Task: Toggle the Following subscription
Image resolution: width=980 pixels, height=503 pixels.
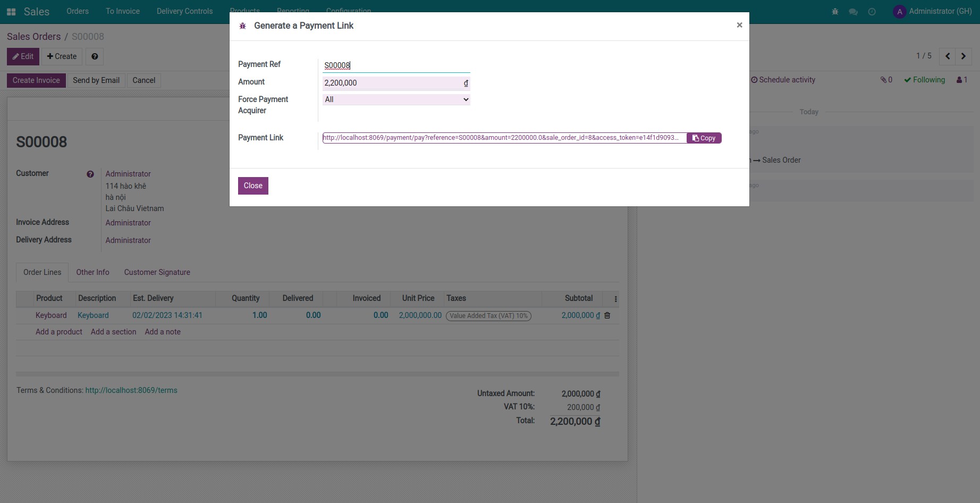Action: click(x=925, y=80)
